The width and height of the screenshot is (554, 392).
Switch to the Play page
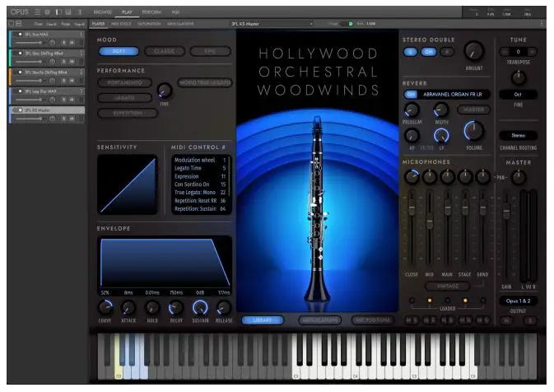pos(127,12)
